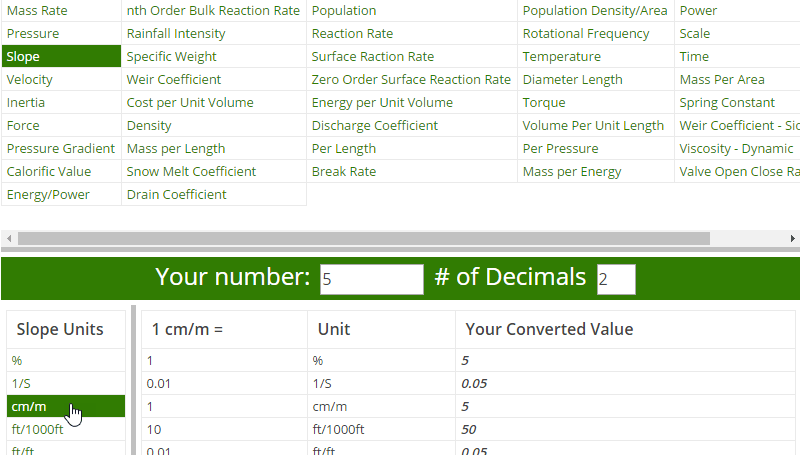Image resolution: width=800 pixels, height=455 pixels.
Task: Choose Mass per Energy category
Action: click(572, 171)
